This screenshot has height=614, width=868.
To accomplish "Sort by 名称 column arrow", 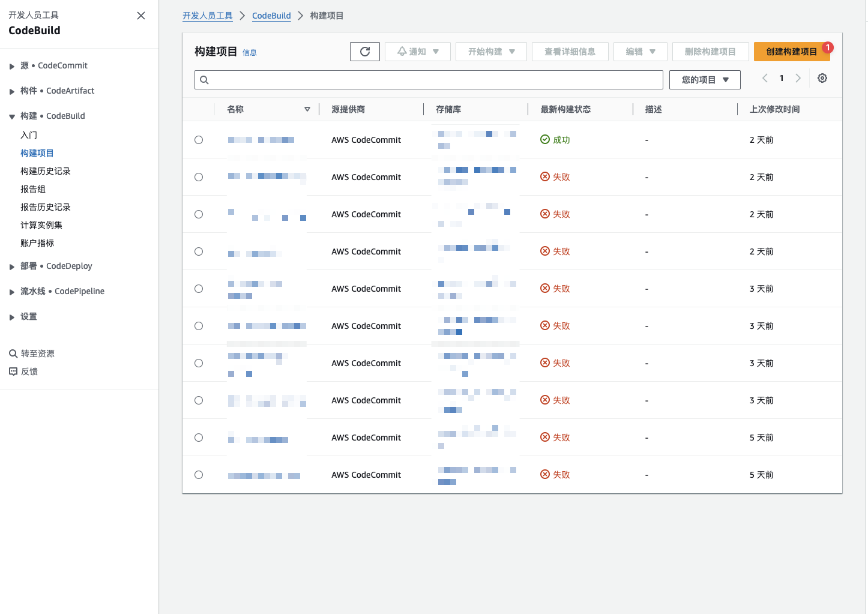I will pyautogui.click(x=307, y=109).
